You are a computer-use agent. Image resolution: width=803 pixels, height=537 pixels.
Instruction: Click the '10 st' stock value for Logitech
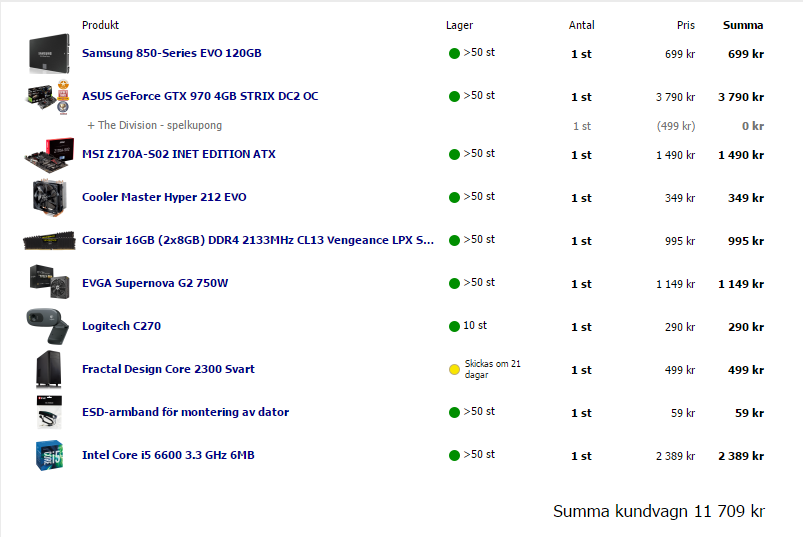475,326
